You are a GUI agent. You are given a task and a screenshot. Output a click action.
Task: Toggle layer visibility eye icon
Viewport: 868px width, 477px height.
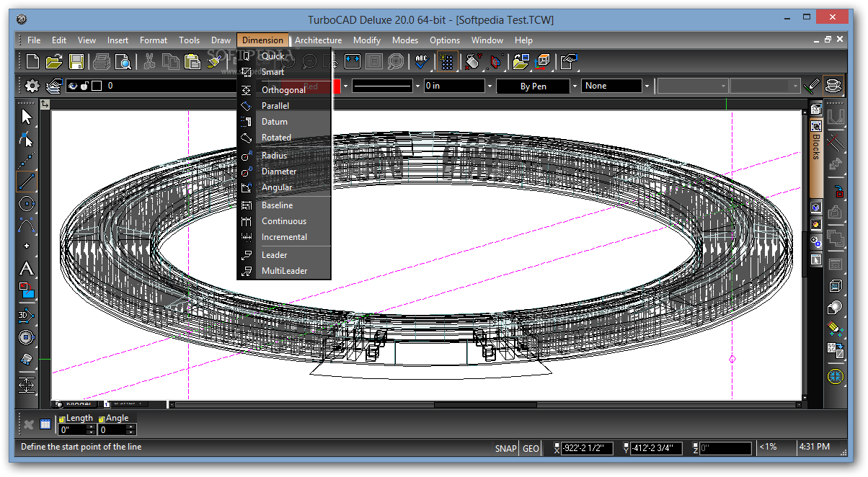(x=72, y=86)
